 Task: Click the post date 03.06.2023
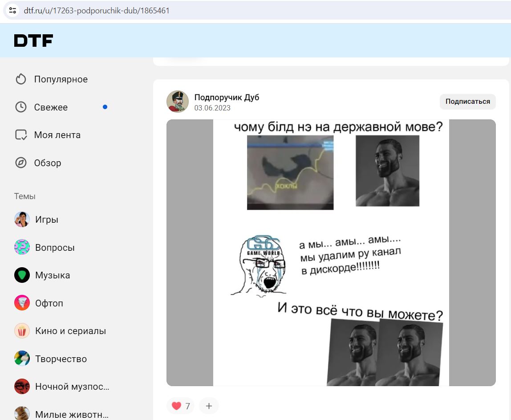(212, 108)
